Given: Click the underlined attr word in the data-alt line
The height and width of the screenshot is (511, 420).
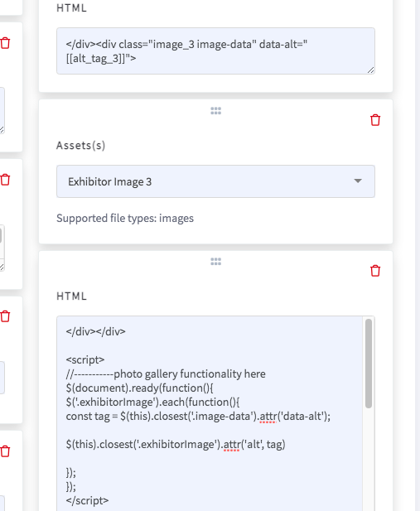Looking at the screenshot, I should point(268,417).
